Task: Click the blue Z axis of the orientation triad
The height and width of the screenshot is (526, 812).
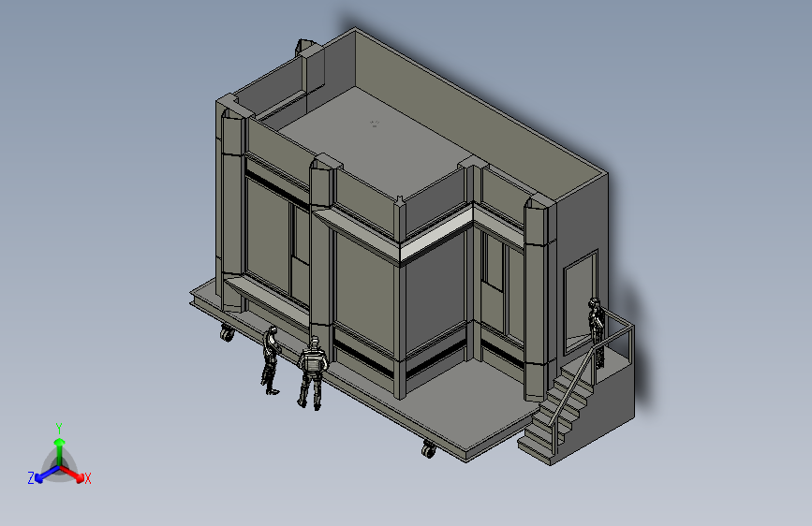Action: 47,475
